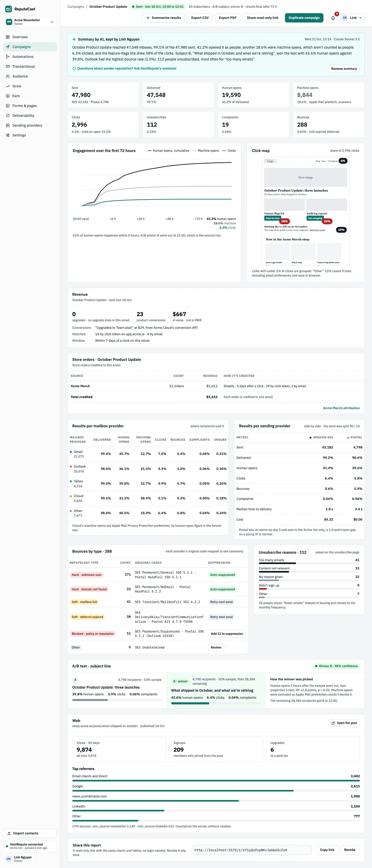
Task: Open the Acme Merch attribution link
Action: [341, 408]
